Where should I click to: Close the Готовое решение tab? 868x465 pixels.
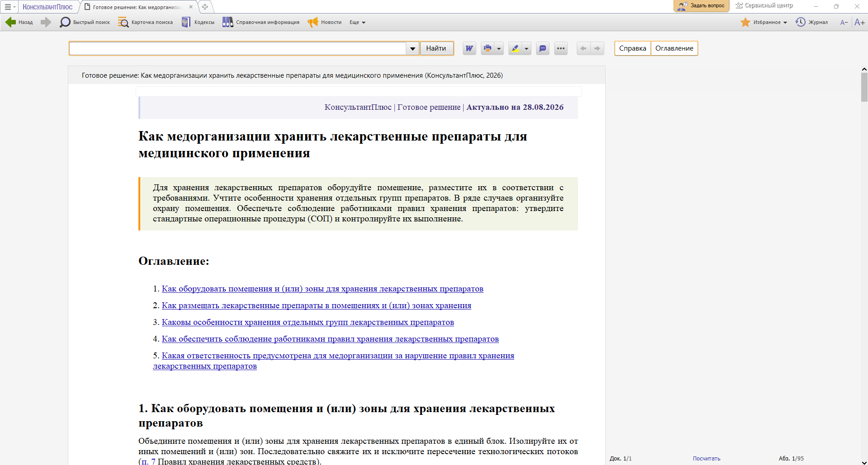tap(191, 7)
